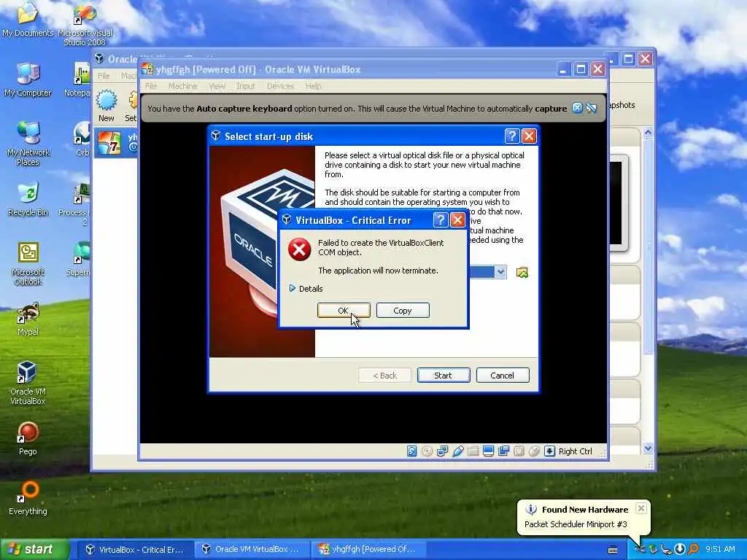This screenshot has height=560, width=747.
Task: Click the 9:51 AM system clock
Action: pyautogui.click(x=720, y=550)
